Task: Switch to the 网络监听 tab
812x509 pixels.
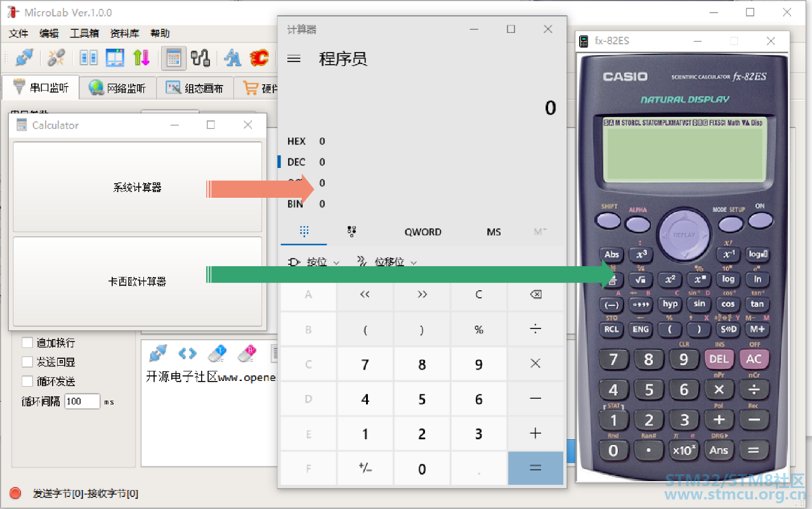Action: [117, 88]
